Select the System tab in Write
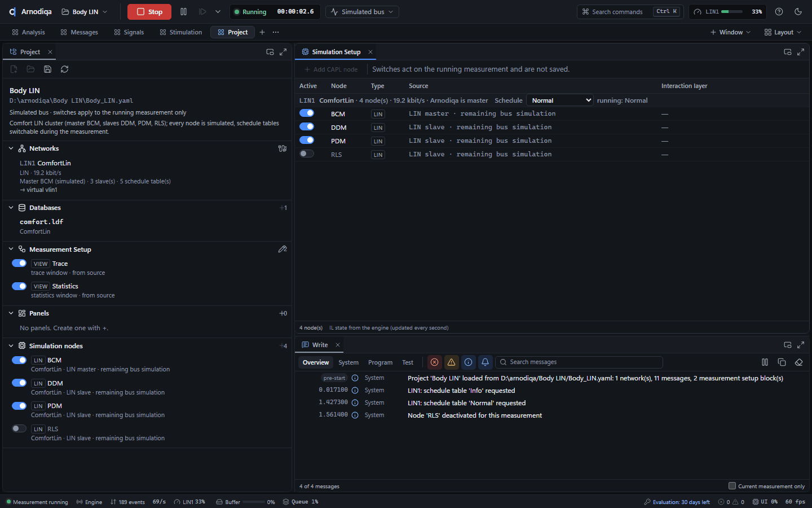The image size is (812, 508). (348, 362)
